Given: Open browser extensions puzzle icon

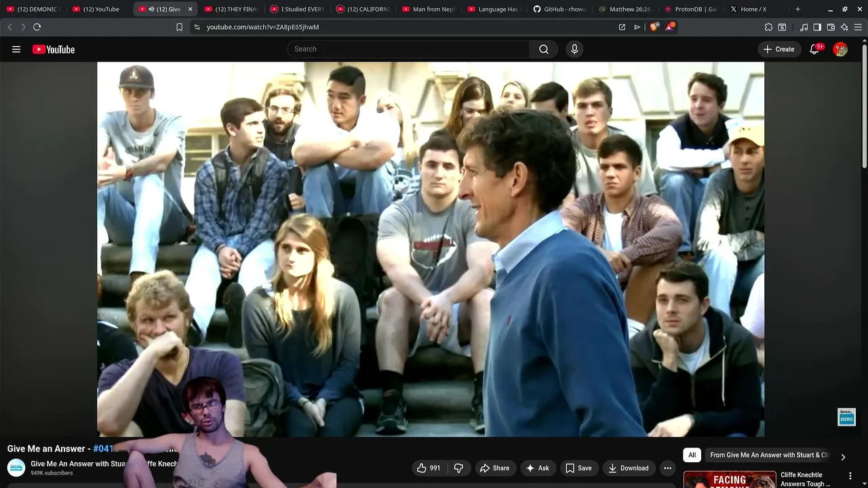Looking at the screenshot, I should tap(768, 27).
